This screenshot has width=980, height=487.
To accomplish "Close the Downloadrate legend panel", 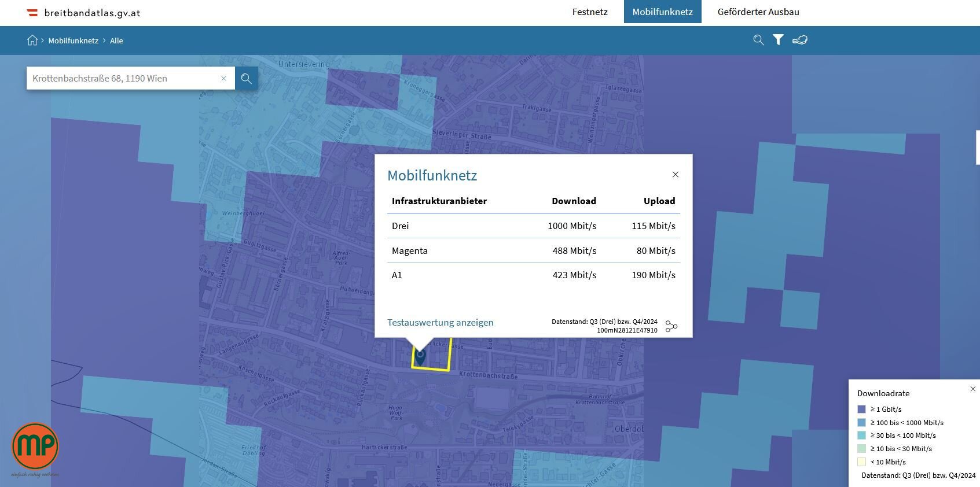I will click(x=972, y=389).
